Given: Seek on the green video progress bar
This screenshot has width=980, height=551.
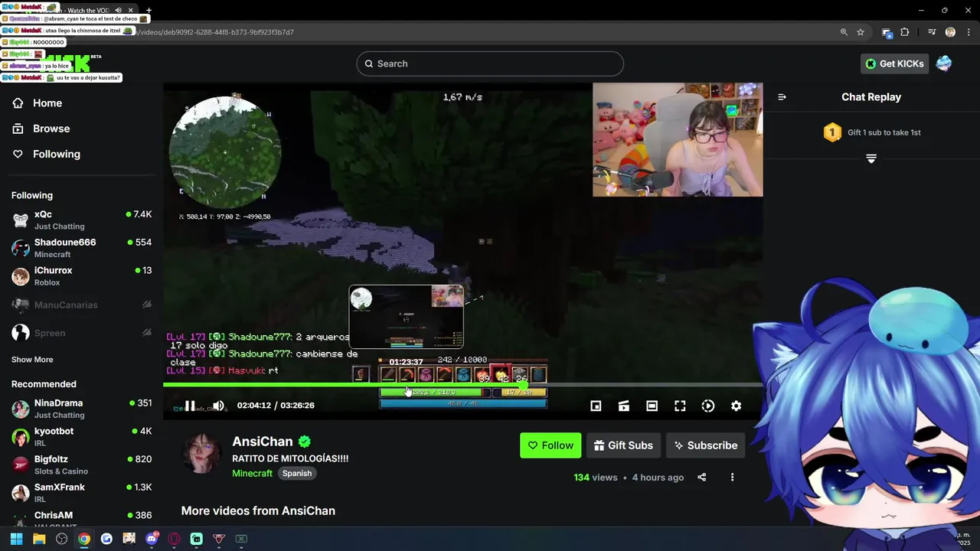Looking at the screenshot, I should pyautogui.click(x=463, y=385).
